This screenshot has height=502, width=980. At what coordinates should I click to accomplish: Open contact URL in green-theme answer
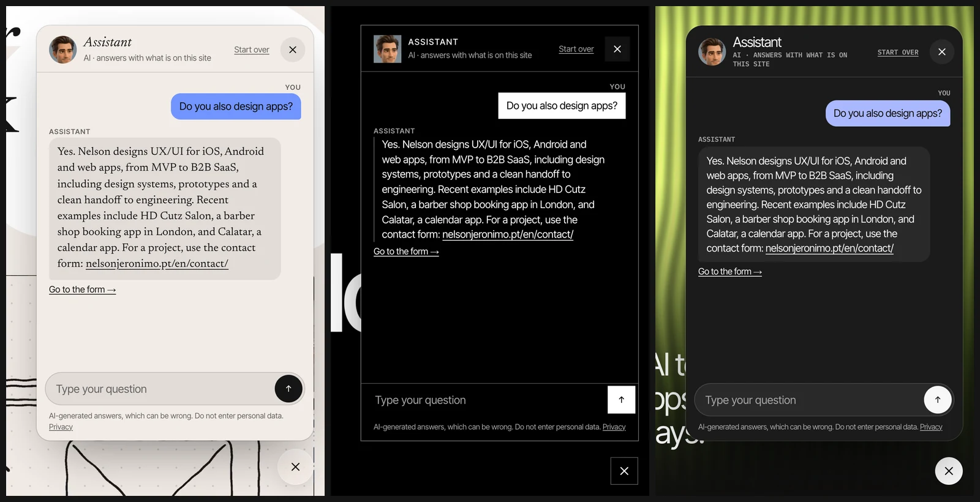(829, 249)
